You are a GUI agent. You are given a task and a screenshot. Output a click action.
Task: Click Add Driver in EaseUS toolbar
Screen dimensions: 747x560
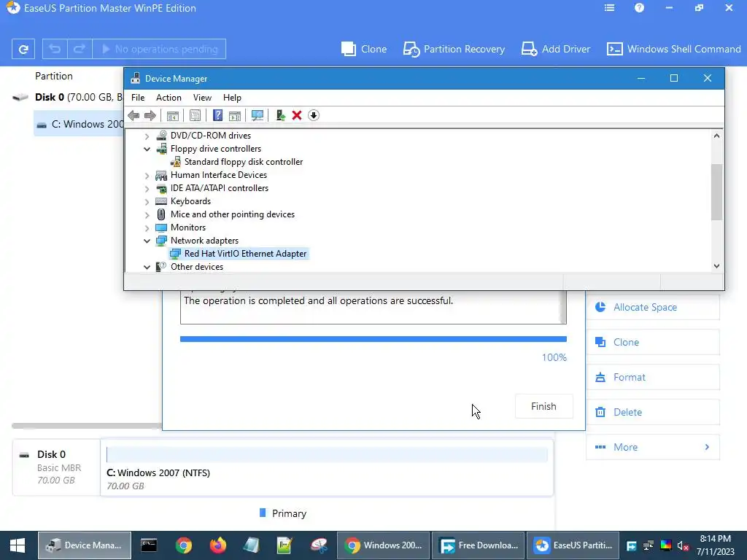click(555, 49)
